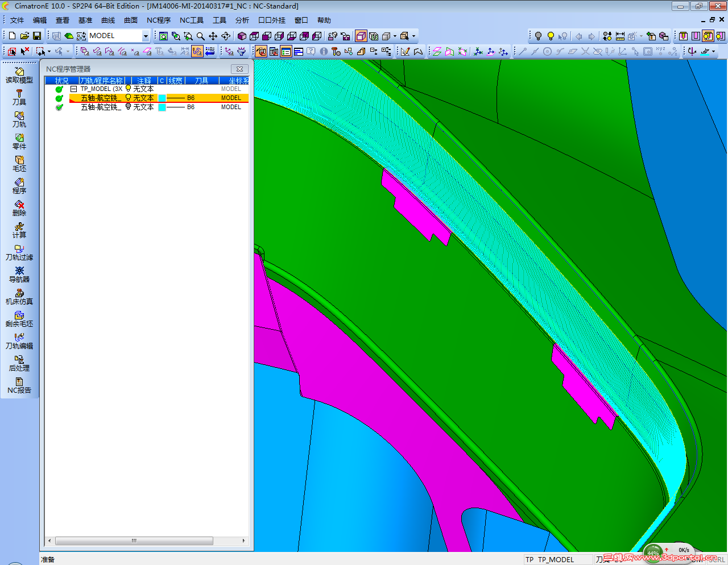Click the 删除 (delete) sidebar icon
Screen dimensions: 728x565
19,209
